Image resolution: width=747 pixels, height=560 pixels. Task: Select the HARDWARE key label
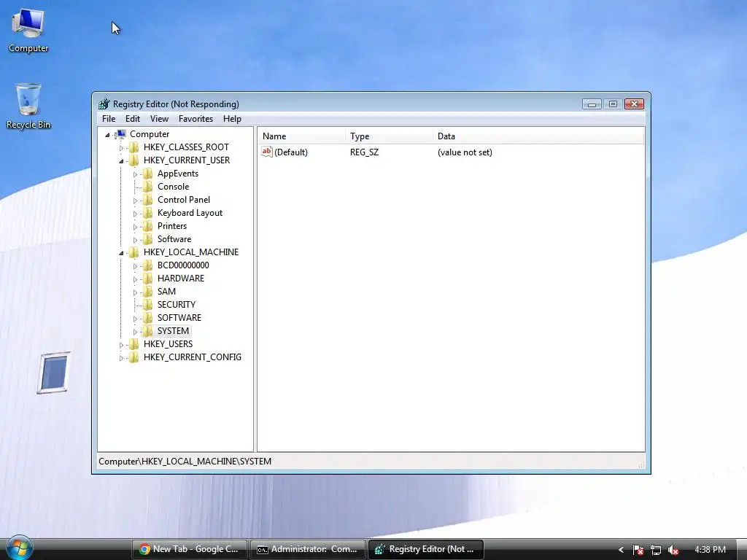[x=181, y=278]
